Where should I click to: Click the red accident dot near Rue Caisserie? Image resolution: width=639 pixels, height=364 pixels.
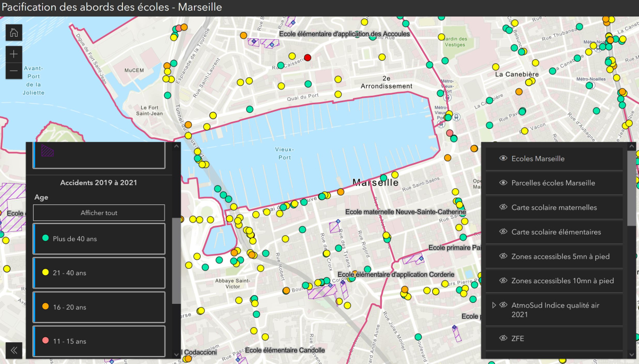point(307,57)
